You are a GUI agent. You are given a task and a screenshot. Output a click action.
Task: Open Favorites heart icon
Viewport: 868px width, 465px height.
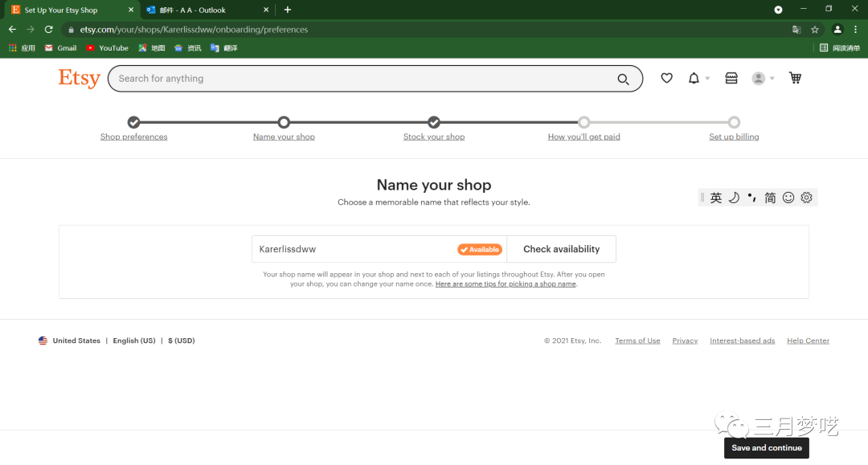click(666, 78)
